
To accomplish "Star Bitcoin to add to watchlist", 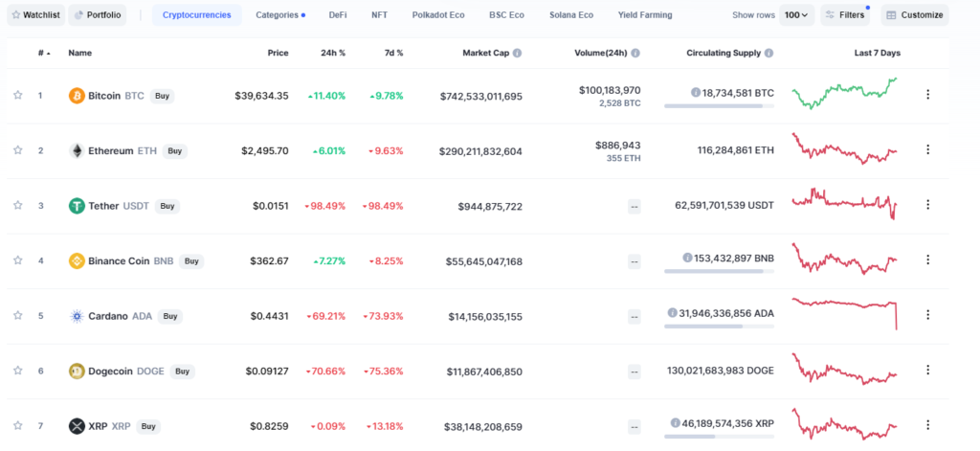I will click(x=17, y=96).
